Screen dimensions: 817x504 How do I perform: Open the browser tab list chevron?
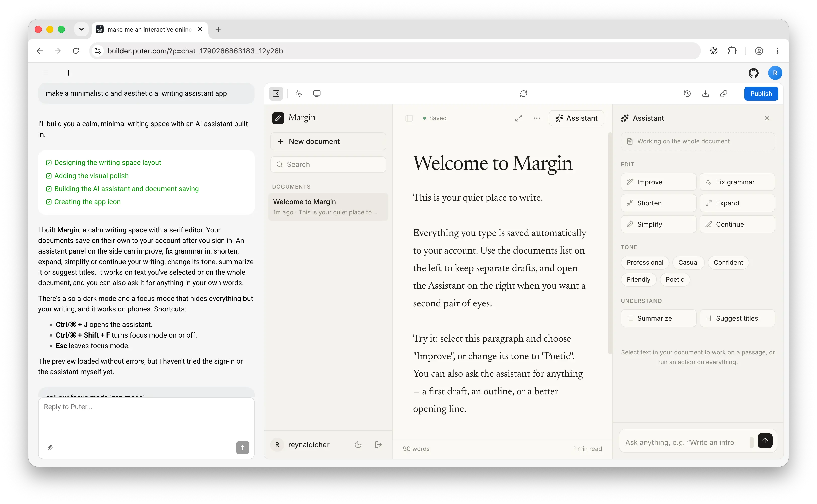coord(81,29)
